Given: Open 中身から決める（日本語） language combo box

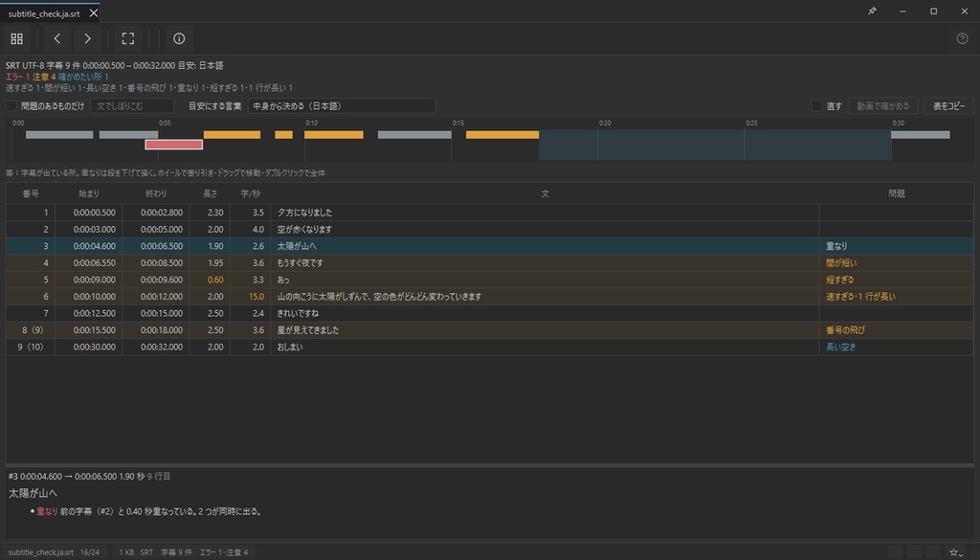Looking at the screenshot, I should (342, 105).
